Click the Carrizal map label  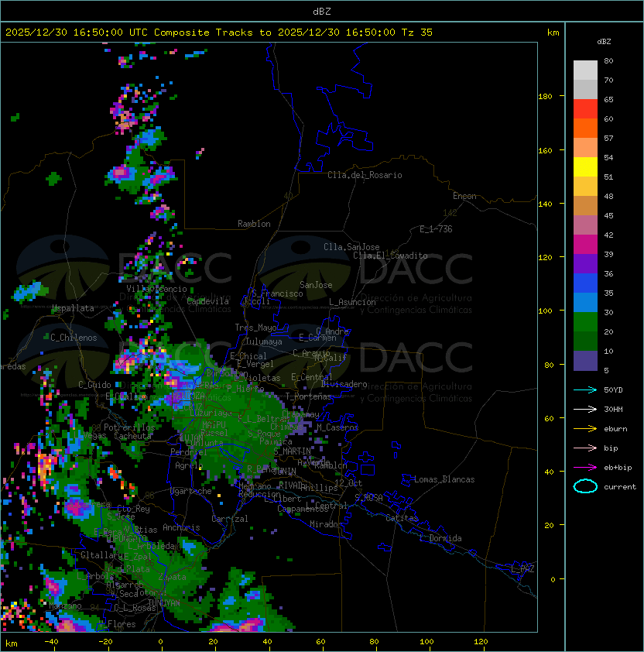(x=229, y=519)
